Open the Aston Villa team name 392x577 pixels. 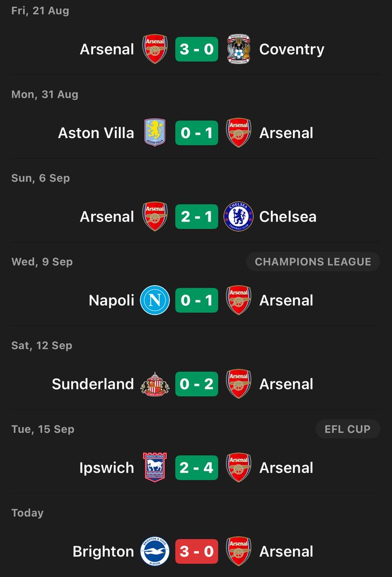pyautogui.click(x=96, y=133)
